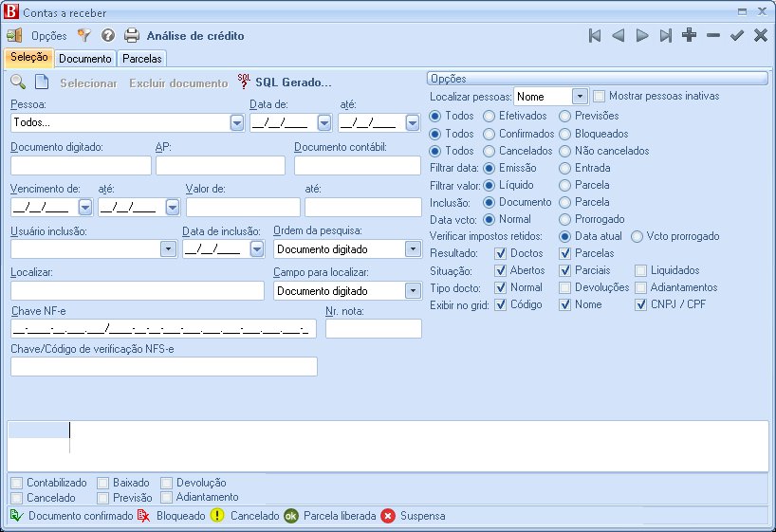
Task: Confirm with the checkmark toolbar icon
Action: (737, 36)
